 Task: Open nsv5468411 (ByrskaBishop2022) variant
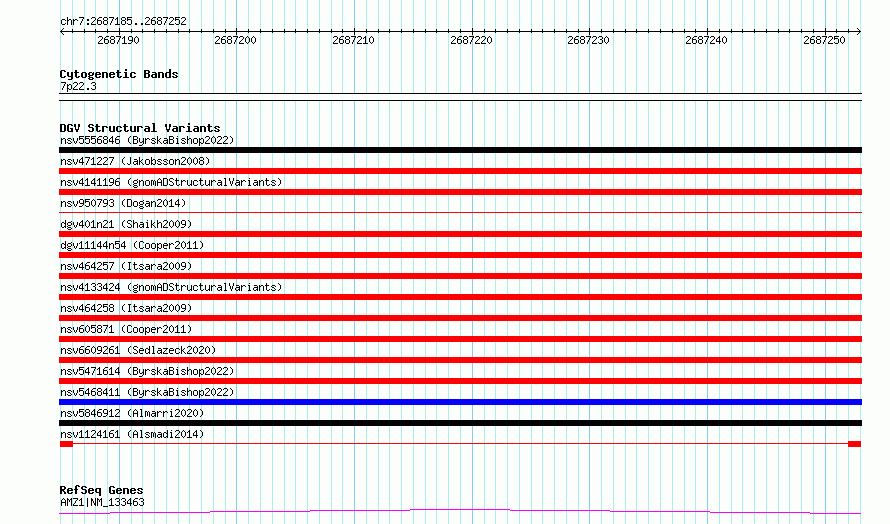point(147,392)
